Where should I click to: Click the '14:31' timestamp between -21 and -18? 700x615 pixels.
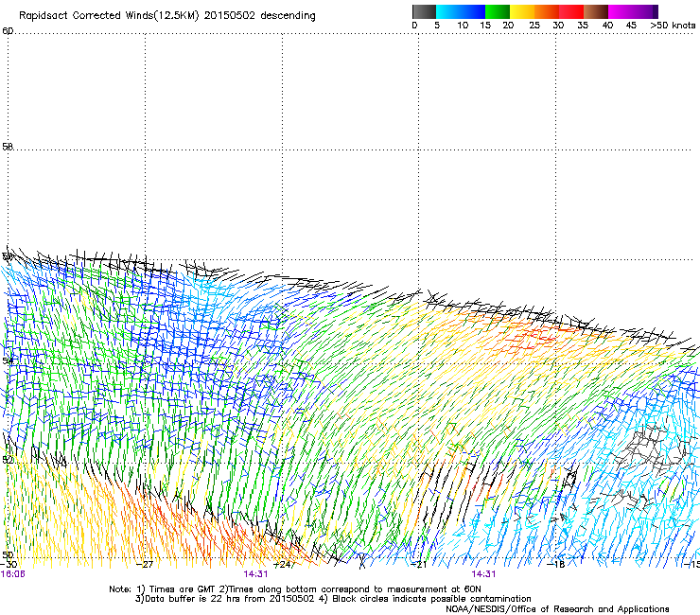(483, 574)
